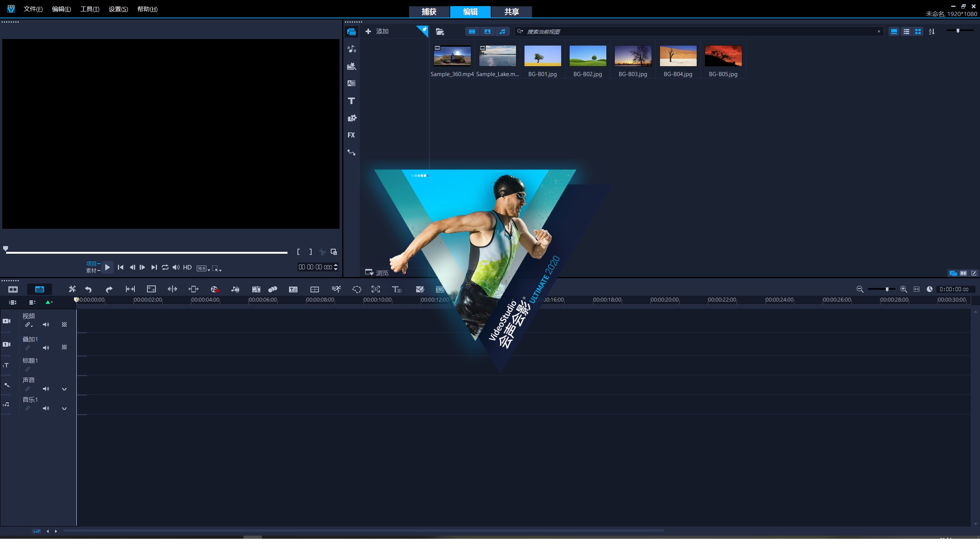Toggle repeat playback loop

point(165,267)
